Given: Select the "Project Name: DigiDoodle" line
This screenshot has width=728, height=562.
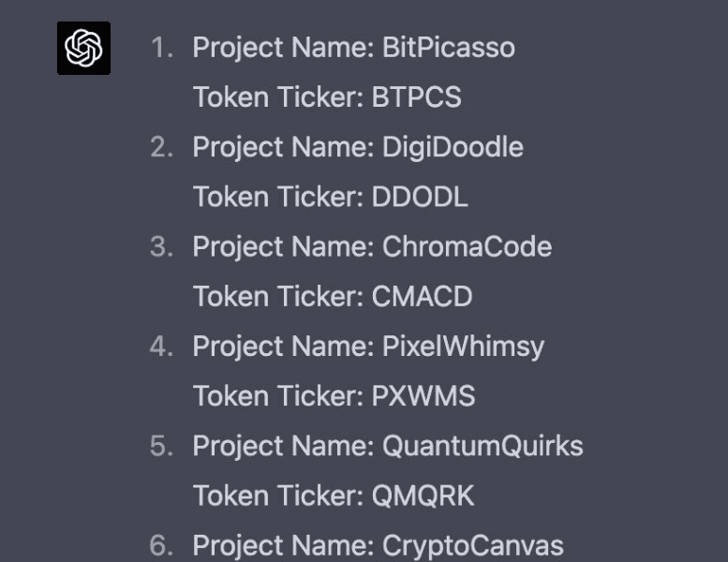Looking at the screenshot, I should [358, 148].
